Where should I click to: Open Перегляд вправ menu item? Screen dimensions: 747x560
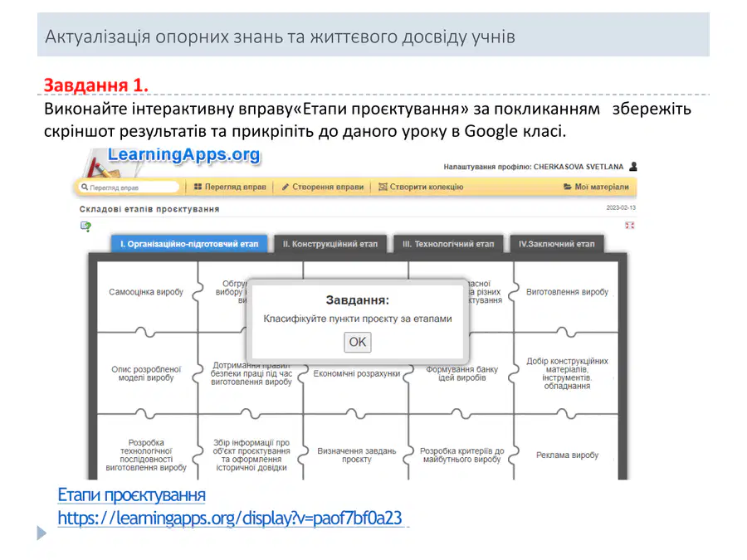click(x=230, y=187)
